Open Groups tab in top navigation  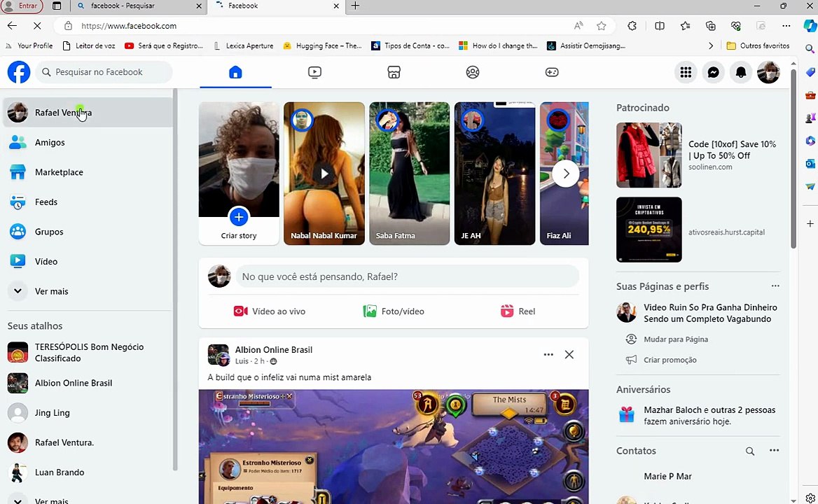(473, 72)
